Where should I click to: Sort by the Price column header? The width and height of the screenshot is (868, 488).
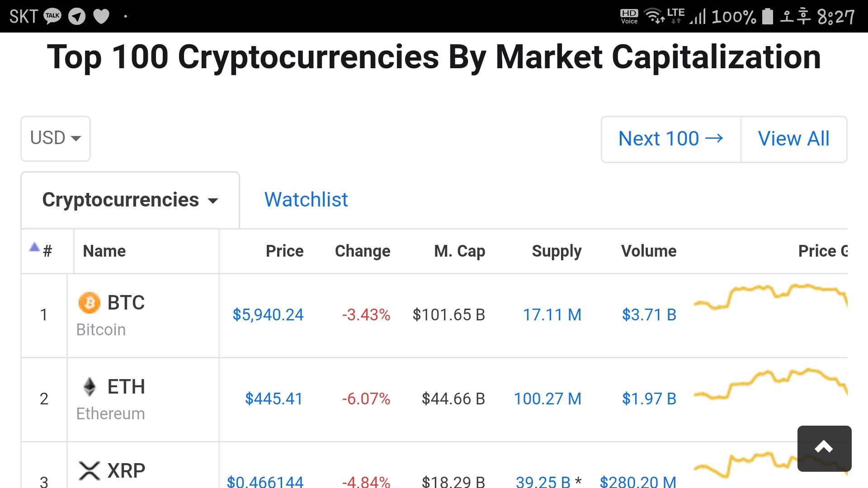pyautogui.click(x=284, y=251)
